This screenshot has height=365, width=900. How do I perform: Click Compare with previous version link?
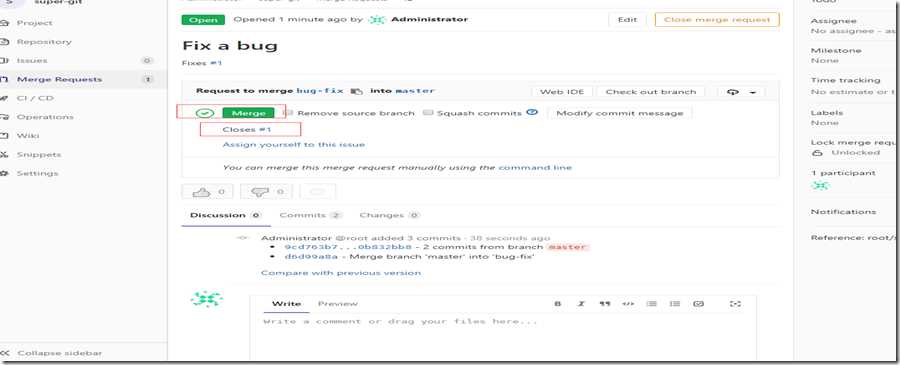coord(341,273)
